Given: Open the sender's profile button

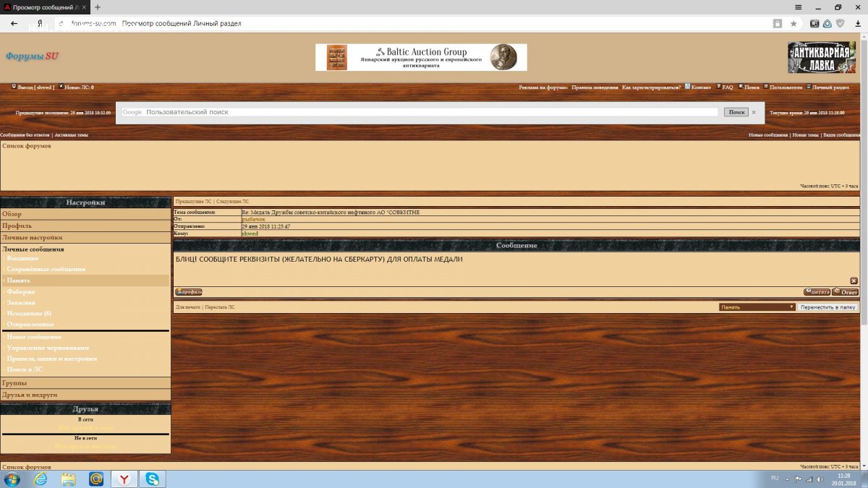Looking at the screenshot, I should tap(189, 292).
